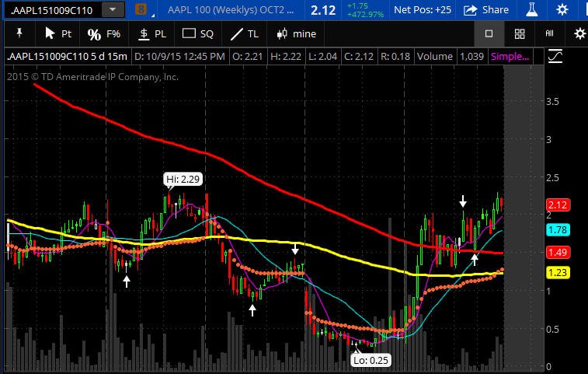Select the SQ rectangle tool
The width and height of the screenshot is (588, 374).
click(197, 34)
